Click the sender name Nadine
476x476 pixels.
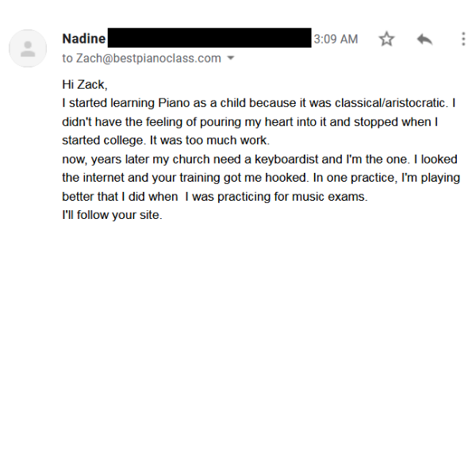[84, 39]
